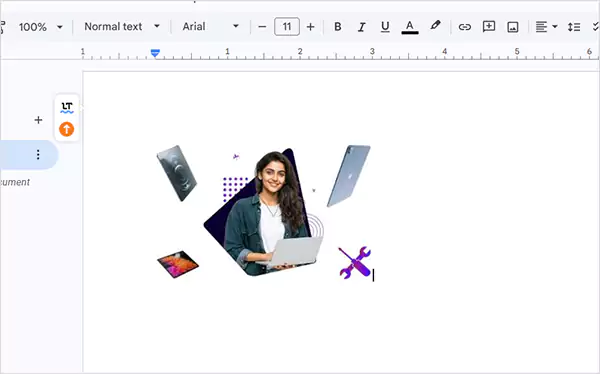This screenshot has height=374, width=600.
Task: Click the orange upward arrow icon
Action: click(x=67, y=129)
